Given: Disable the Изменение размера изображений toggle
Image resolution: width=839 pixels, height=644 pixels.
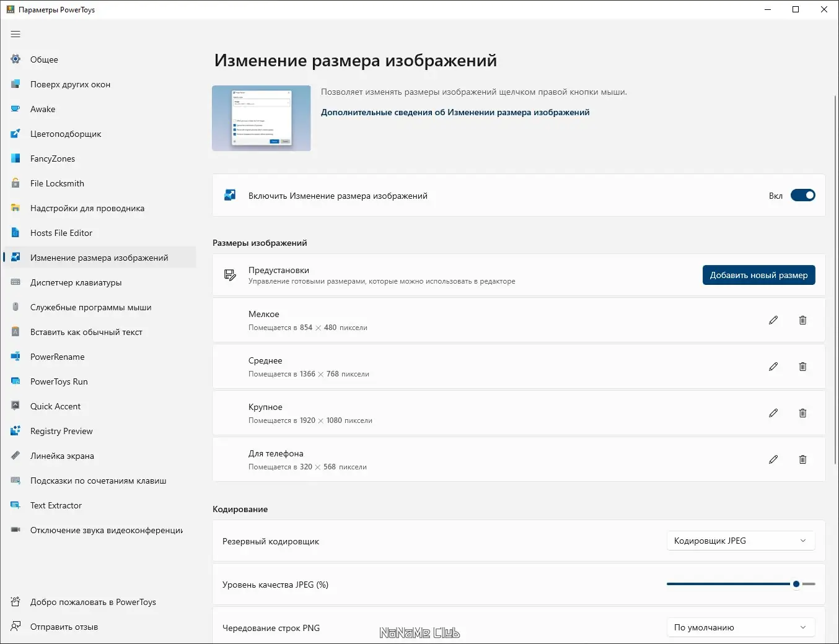Looking at the screenshot, I should click(x=802, y=196).
